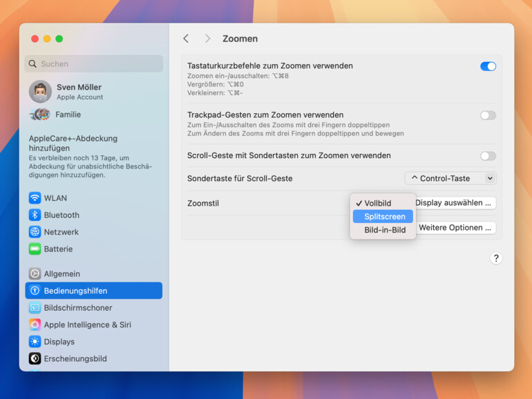The width and height of the screenshot is (532, 399).
Task: Enable Trackpad-Gesten zum Zoomen toggle
Action: (488, 115)
